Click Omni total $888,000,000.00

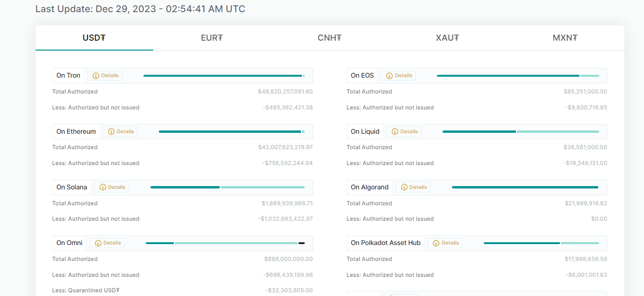pos(288,259)
